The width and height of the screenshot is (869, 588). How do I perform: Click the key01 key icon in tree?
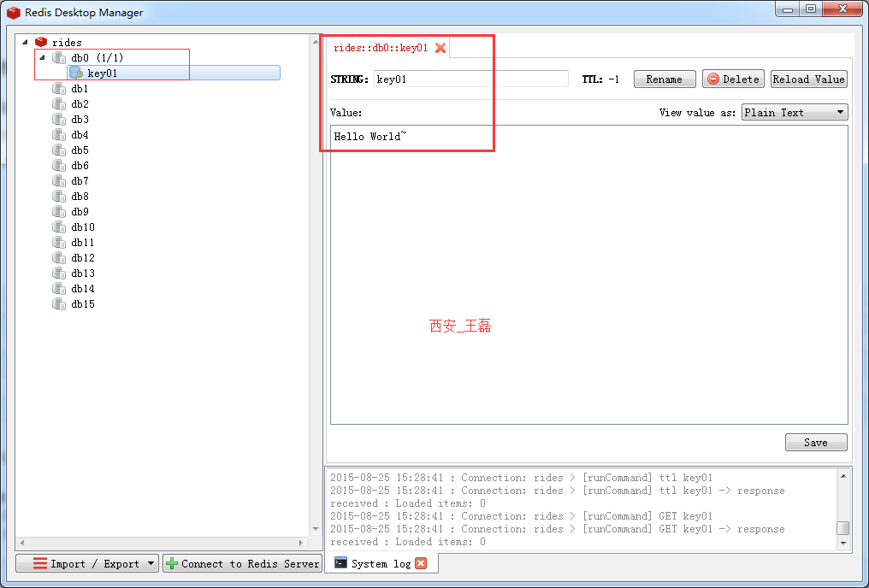pos(76,73)
